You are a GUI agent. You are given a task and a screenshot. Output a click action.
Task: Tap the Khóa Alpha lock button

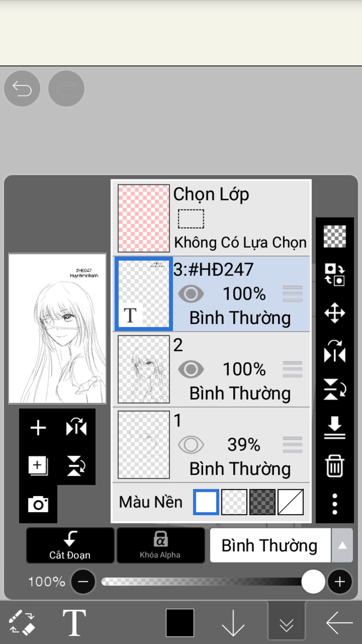tap(160, 545)
